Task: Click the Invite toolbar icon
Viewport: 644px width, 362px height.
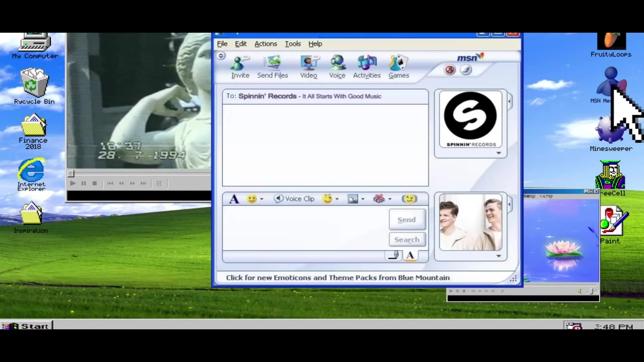Action: coord(240,67)
